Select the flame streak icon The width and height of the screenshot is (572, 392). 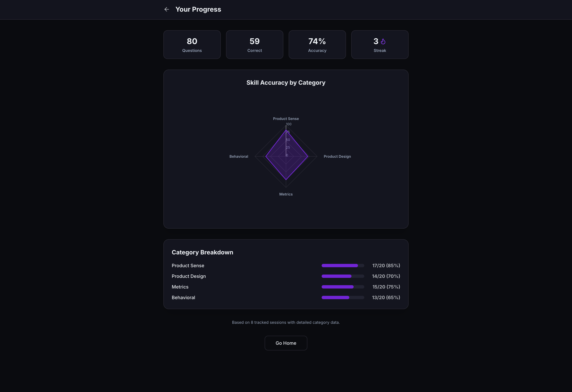point(383,41)
